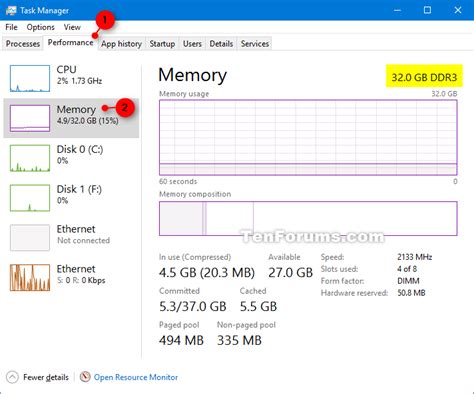Switch to the Processes tab

23,44
